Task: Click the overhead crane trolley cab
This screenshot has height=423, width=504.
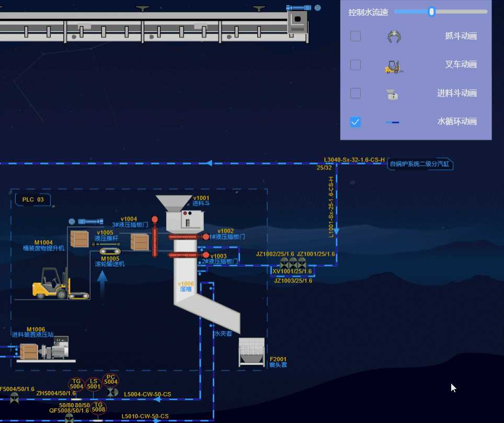Action: 297,21
